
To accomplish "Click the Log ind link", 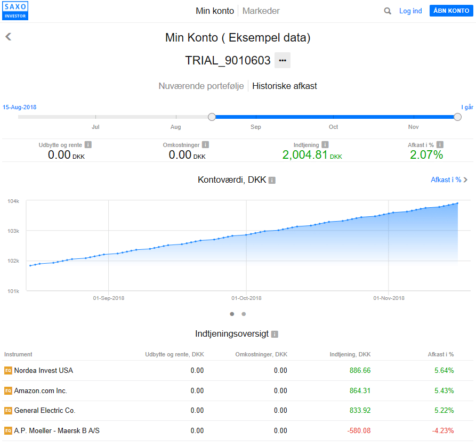I will click(410, 11).
